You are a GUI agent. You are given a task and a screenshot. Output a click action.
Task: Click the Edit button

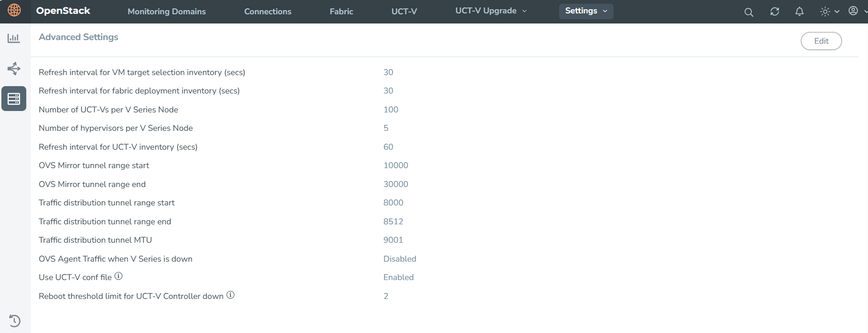[821, 41]
